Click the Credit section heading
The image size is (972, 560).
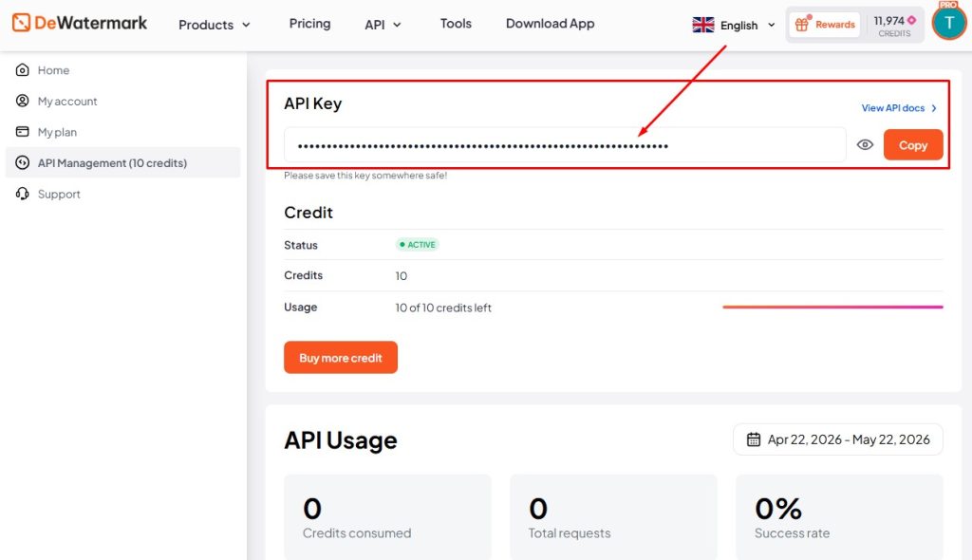click(x=308, y=212)
